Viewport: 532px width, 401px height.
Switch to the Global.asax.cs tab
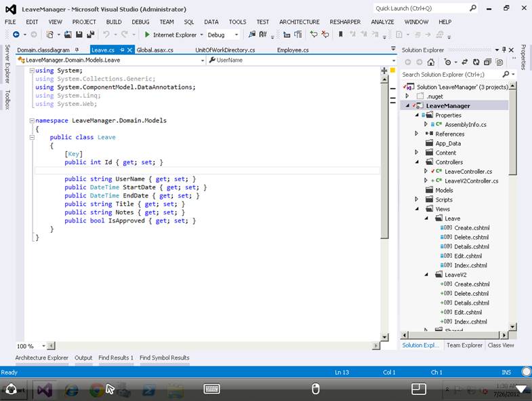(155, 50)
